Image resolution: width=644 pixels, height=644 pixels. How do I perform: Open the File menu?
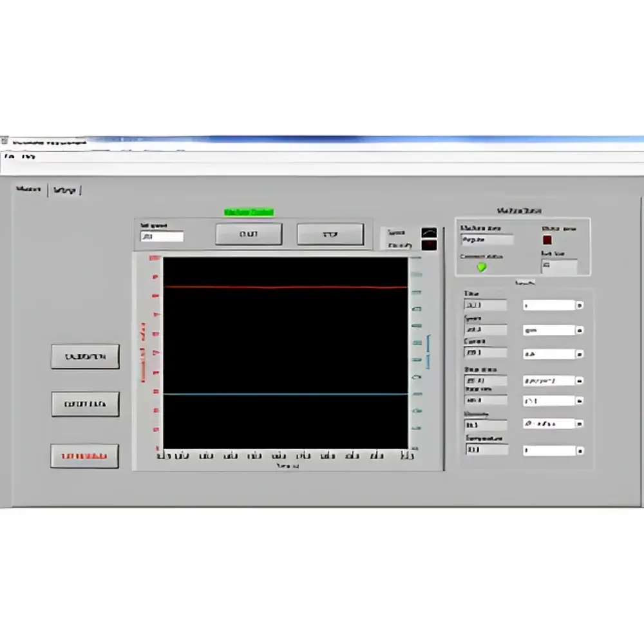point(10,156)
